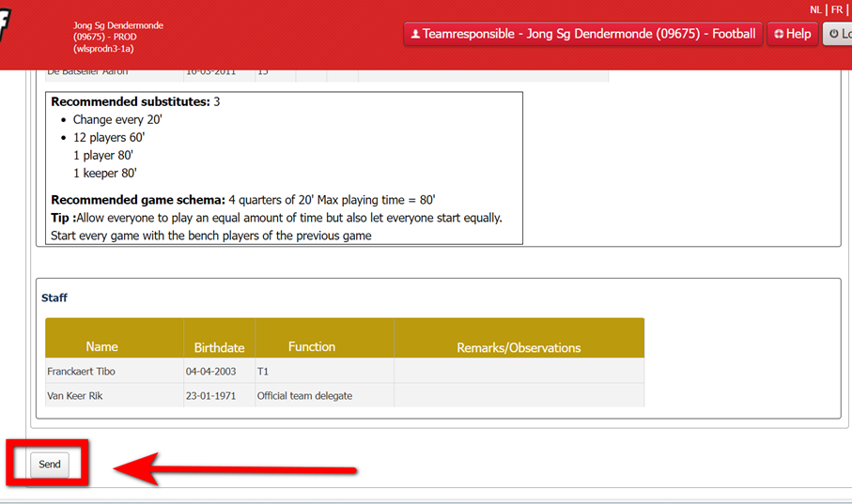The width and height of the screenshot is (852, 504).
Task: Click the Remarks/Observations column header
Action: (x=519, y=347)
